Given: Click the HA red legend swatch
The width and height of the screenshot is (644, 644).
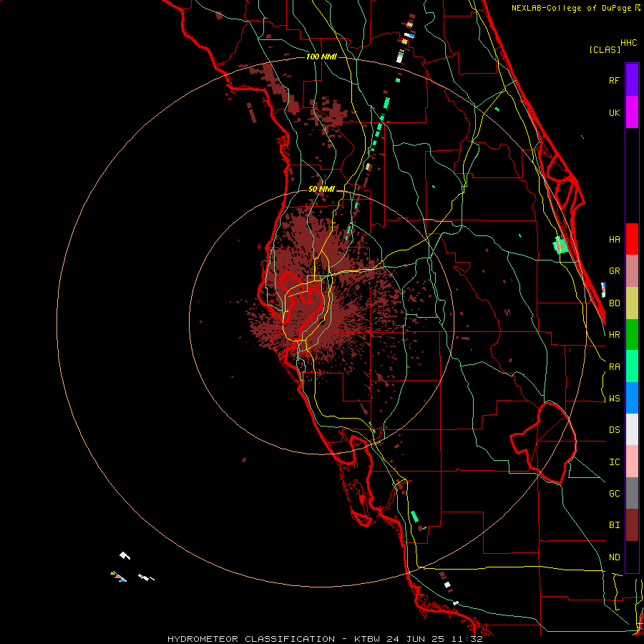Looking at the screenshot, I should pyautogui.click(x=632, y=239).
